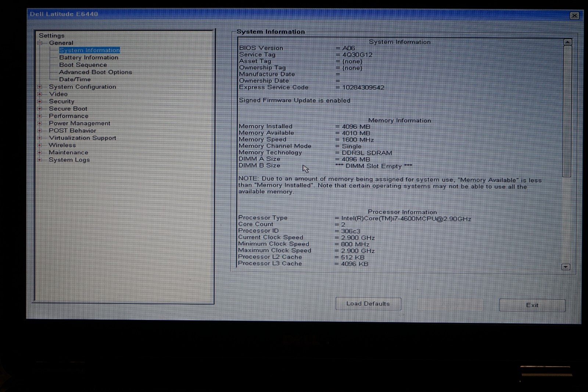Select the System Logs category label
This screenshot has height=392, width=588.
click(x=69, y=160)
